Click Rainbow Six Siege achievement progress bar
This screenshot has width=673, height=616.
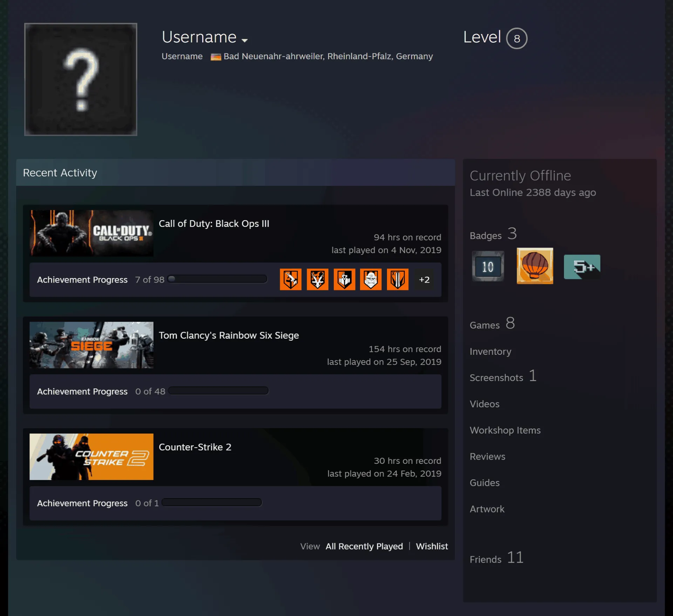pos(218,391)
